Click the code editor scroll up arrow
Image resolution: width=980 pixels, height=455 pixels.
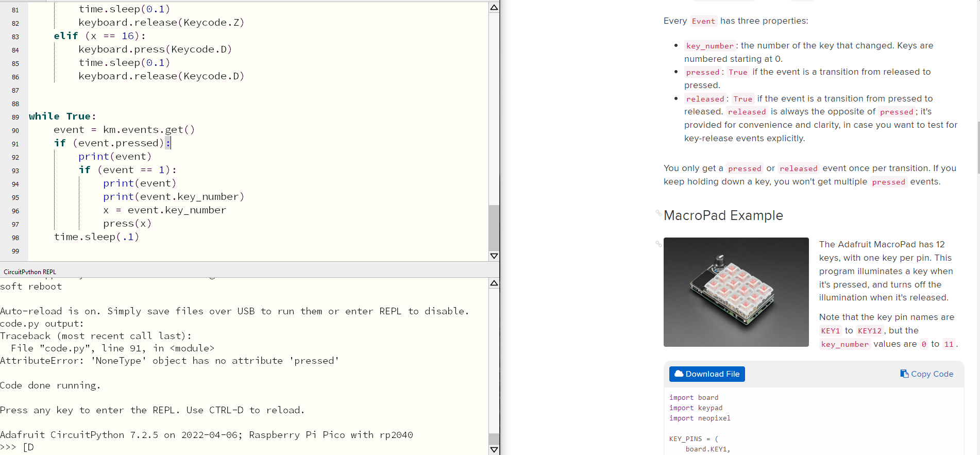494,7
